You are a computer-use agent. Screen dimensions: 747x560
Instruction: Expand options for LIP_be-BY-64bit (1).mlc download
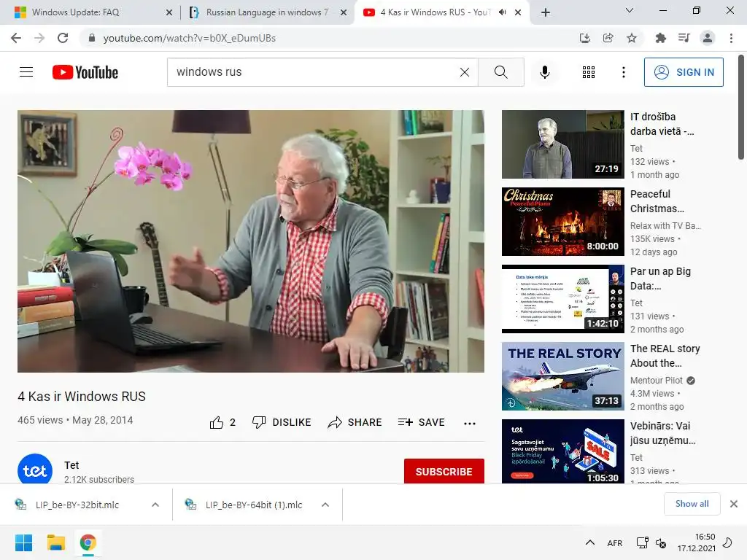[325, 505]
